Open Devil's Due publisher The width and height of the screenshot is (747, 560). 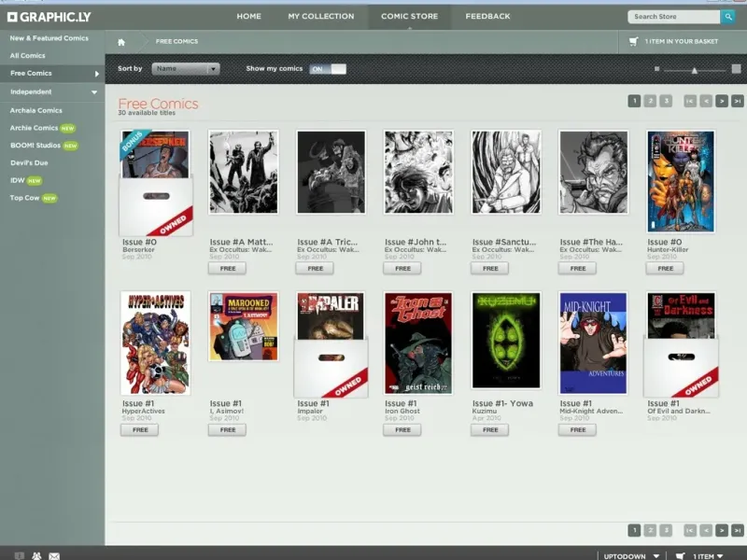point(29,162)
